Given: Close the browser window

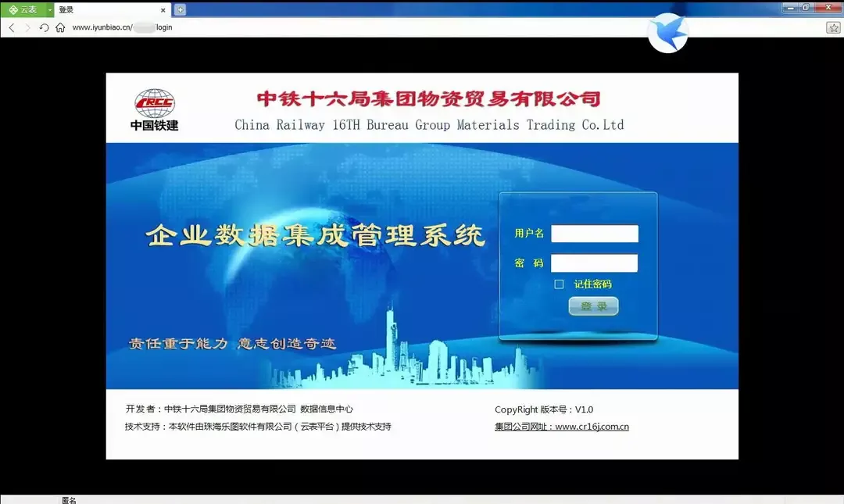Looking at the screenshot, I should [x=828, y=8].
